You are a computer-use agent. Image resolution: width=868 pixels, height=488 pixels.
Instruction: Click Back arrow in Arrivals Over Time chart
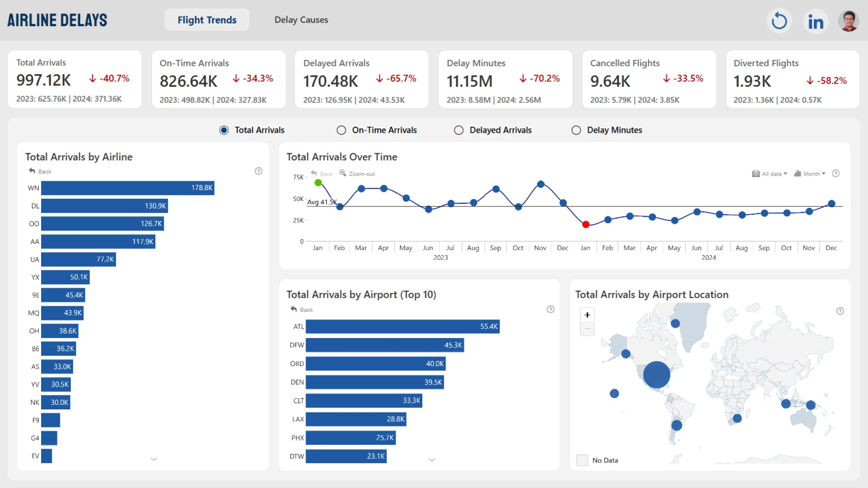point(314,174)
